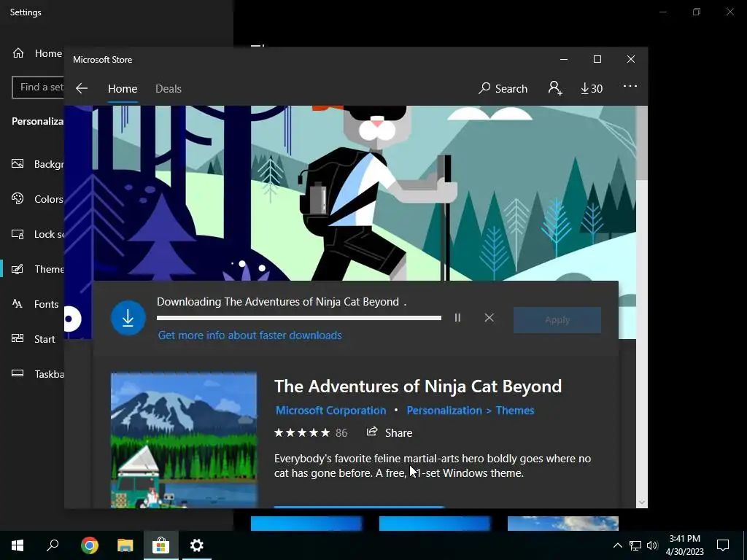The height and width of the screenshot is (560, 747).
Task: Click the Themes brush icon in Settings
Action: 18,269
